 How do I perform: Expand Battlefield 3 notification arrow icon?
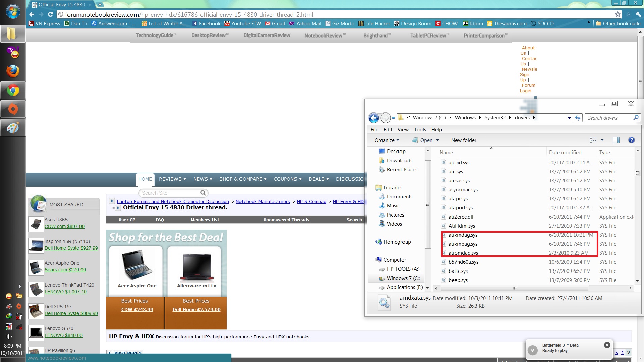(x=532, y=350)
